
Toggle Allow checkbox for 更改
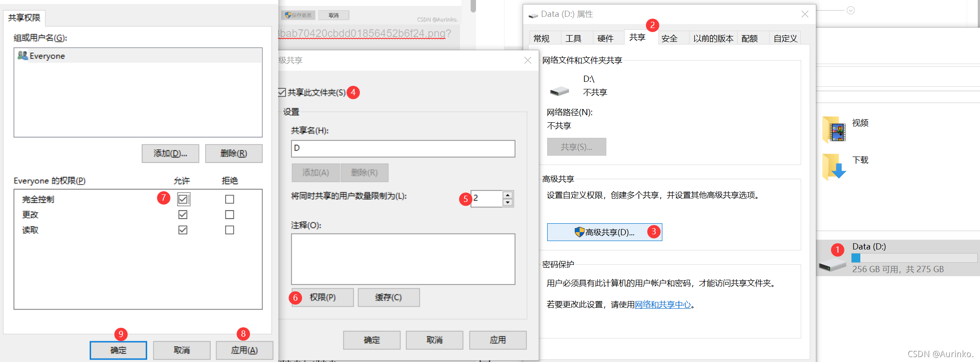[183, 214]
